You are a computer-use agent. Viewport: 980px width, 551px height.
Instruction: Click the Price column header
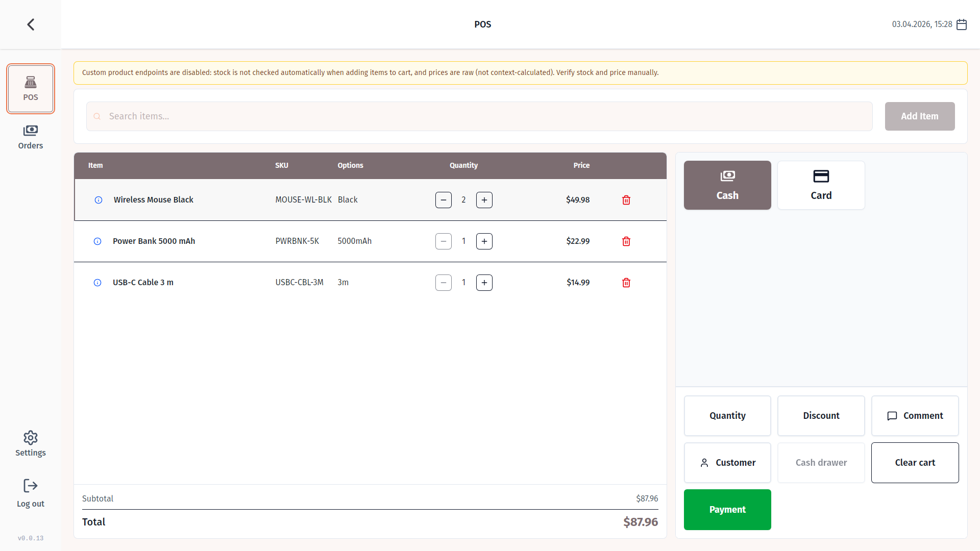[581, 165]
